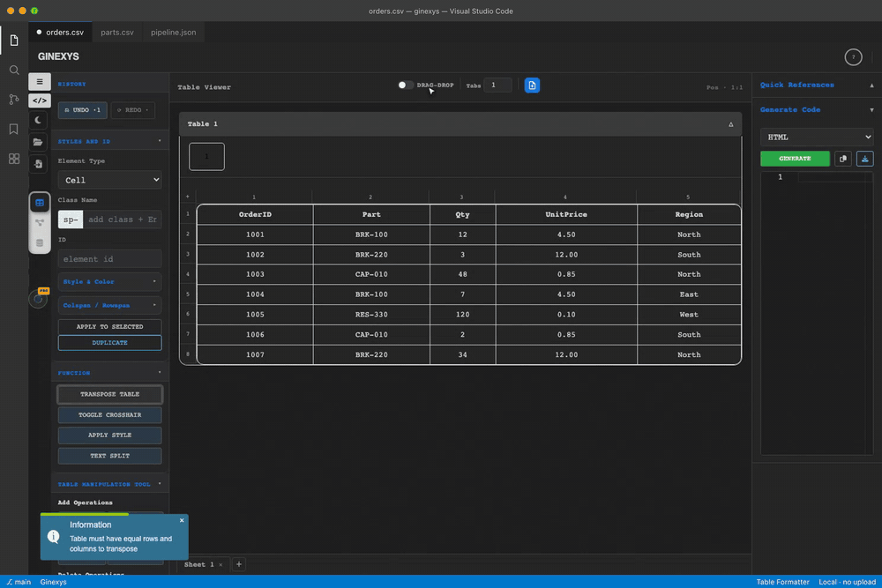Click the help question mark icon
Screen dimensions: 882x588
(x=853, y=56)
